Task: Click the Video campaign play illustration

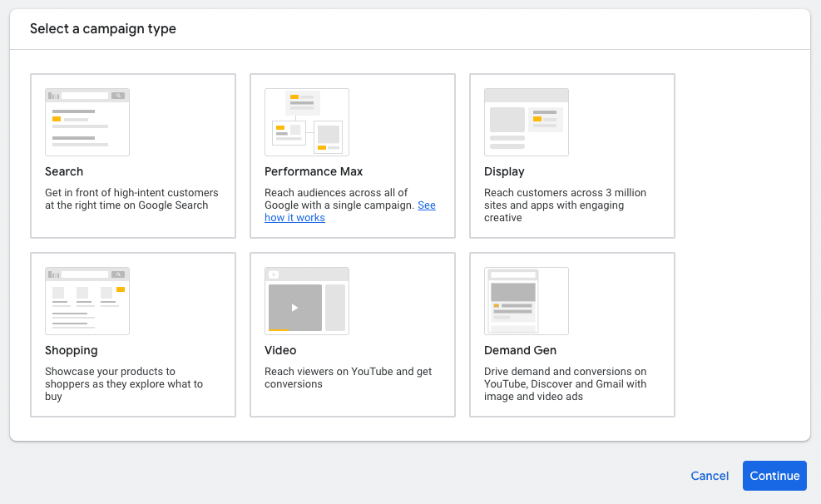Action: coord(307,301)
